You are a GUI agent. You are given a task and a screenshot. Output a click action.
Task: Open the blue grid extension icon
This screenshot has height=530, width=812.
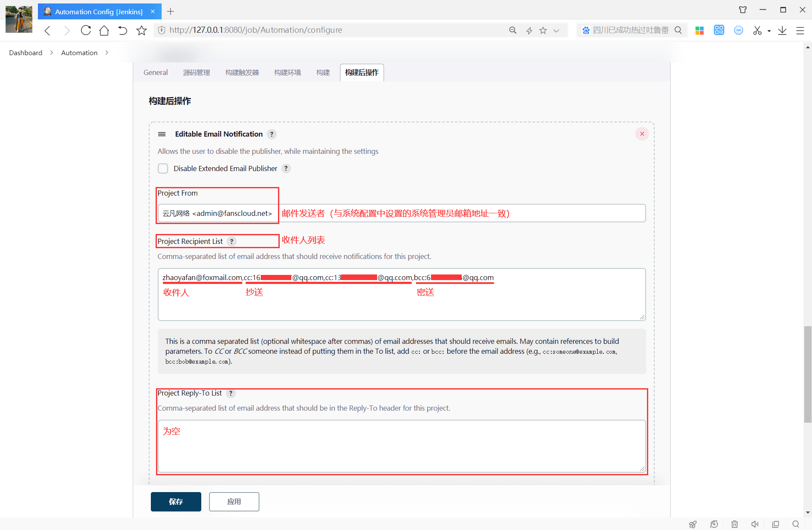(719, 30)
